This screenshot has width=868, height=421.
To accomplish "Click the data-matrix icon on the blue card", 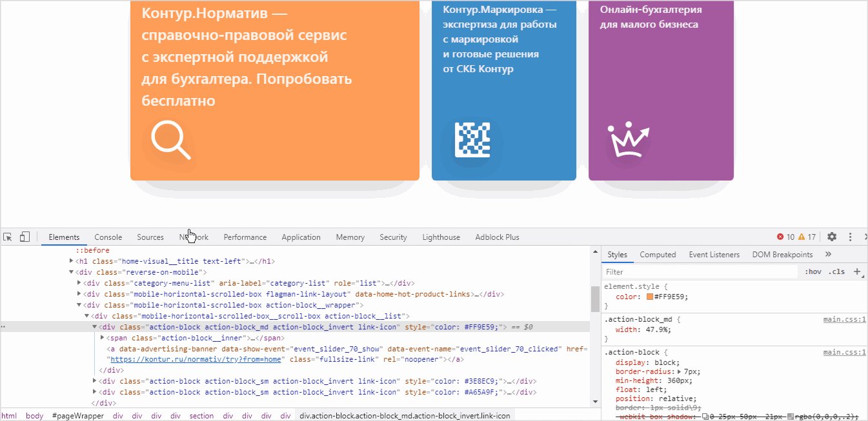I will click(473, 139).
